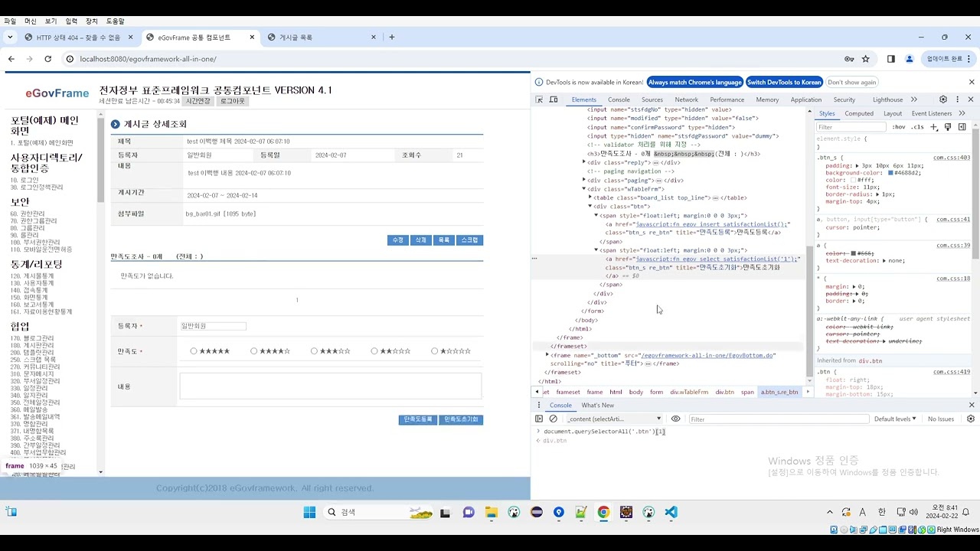Open the console context selector dropdown

[614, 419]
